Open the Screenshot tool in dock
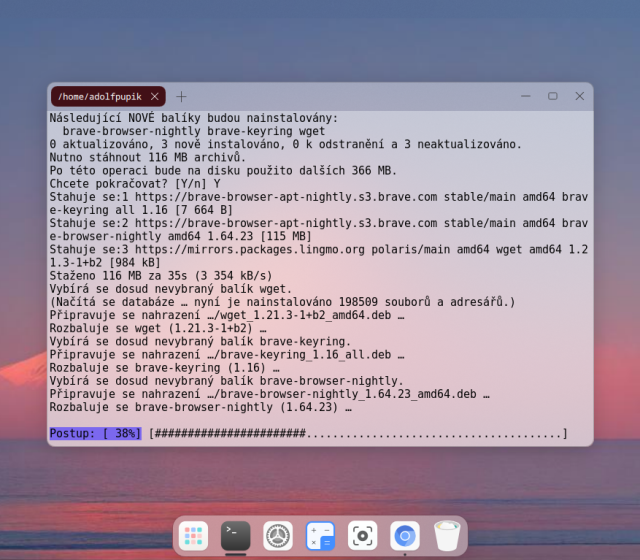 point(362,536)
